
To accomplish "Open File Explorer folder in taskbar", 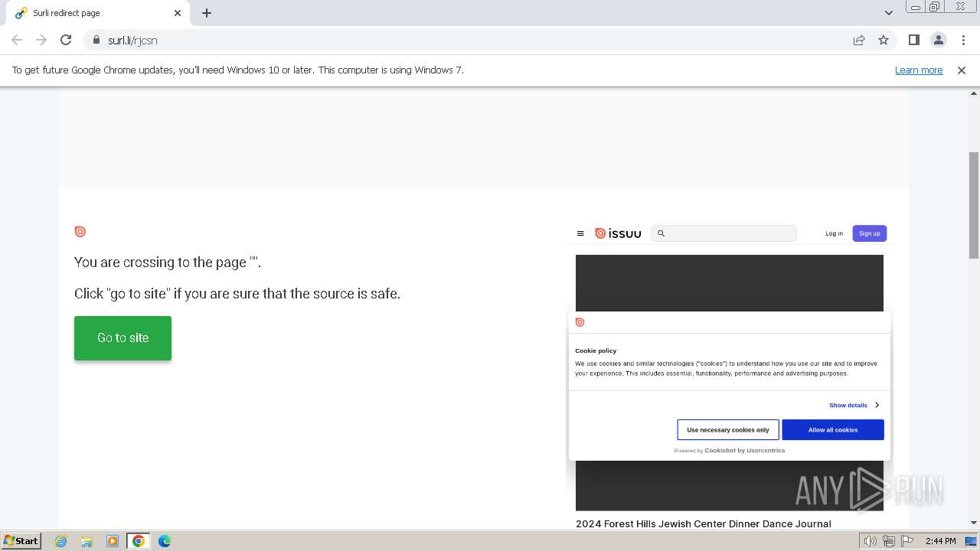I will (87, 541).
